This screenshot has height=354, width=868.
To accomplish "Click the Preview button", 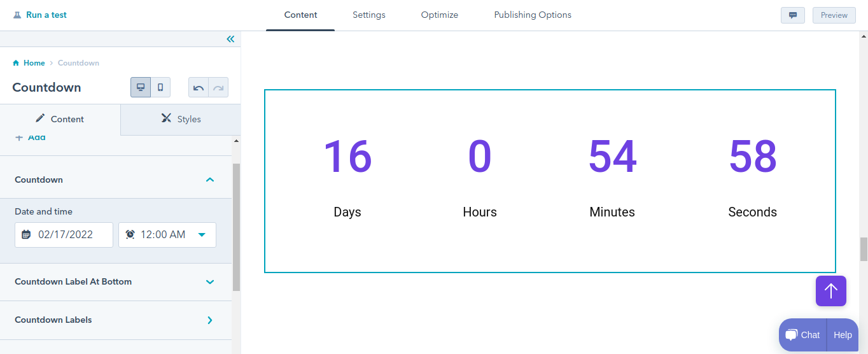I will 834,15.
